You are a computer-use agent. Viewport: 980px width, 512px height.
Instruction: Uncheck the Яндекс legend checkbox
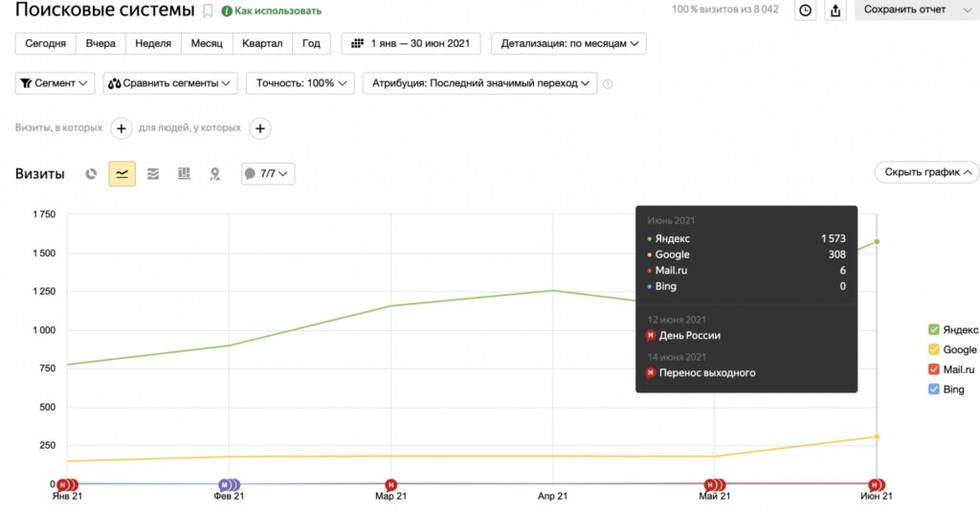coord(934,329)
